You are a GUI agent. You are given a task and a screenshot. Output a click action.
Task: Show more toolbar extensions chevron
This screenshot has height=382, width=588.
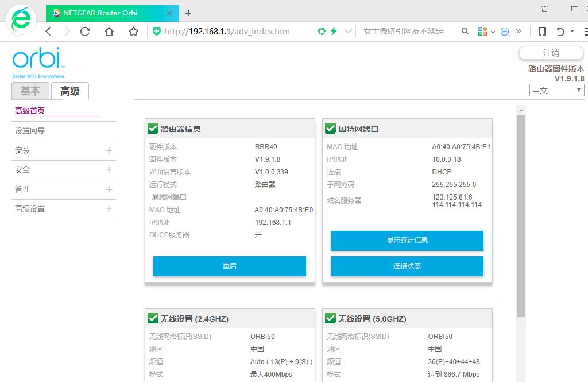pyautogui.click(x=519, y=31)
